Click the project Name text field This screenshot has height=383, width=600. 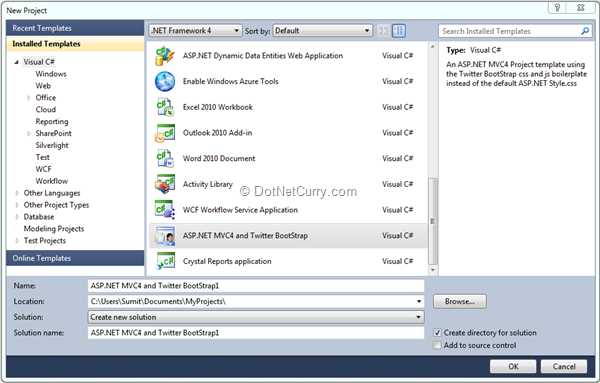coord(256,286)
